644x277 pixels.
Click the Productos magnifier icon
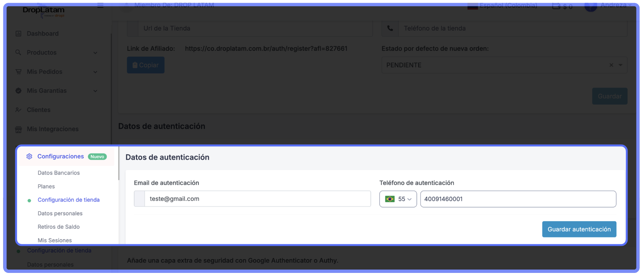pos(18,53)
